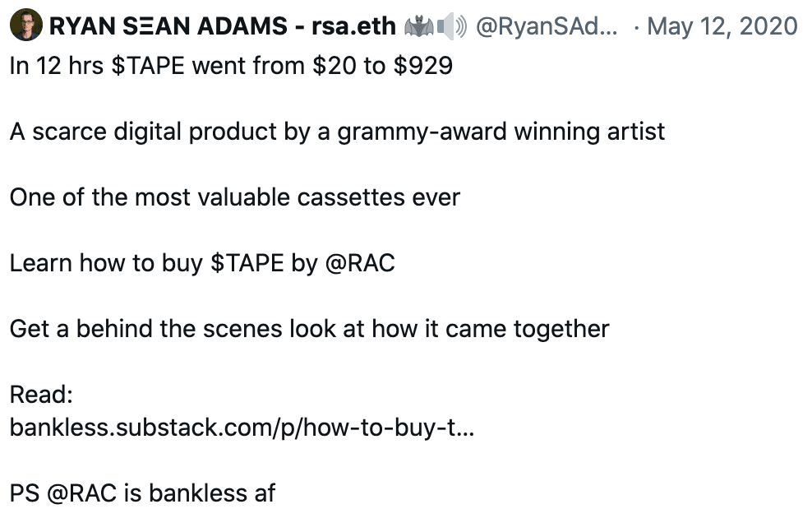Image resolution: width=812 pixels, height=518 pixels.
Task: Click the 'Read:' label above the link
Action: point(41,395)
